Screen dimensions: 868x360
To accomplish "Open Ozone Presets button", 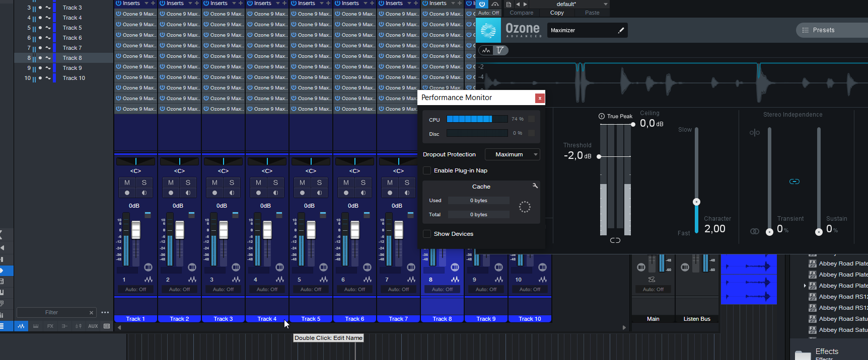I will pyautogui.click(x=831, y=30).
